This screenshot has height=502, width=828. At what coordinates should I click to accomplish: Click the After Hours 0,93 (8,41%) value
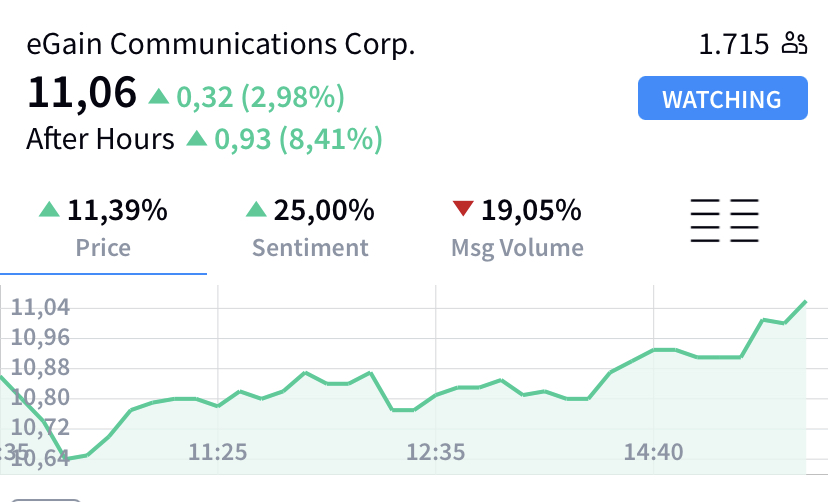(298, 139)
